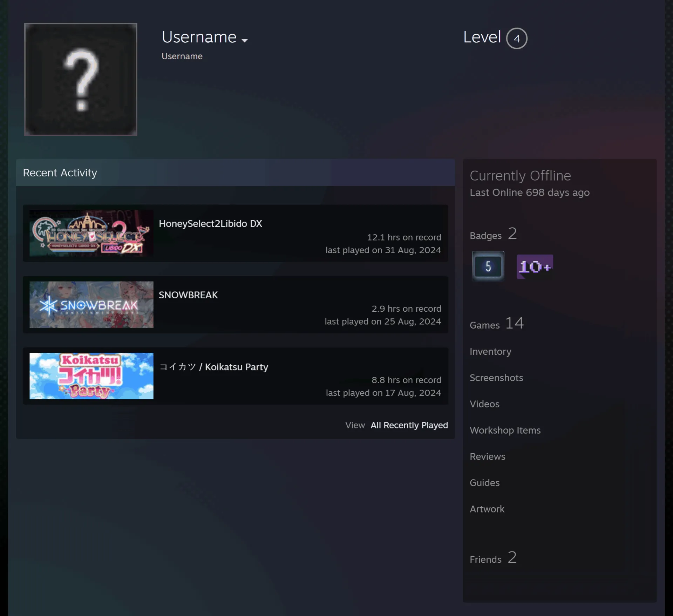The image size is (673, 616).
Task: View All Recently Played games
Action: tap(409, 425)
